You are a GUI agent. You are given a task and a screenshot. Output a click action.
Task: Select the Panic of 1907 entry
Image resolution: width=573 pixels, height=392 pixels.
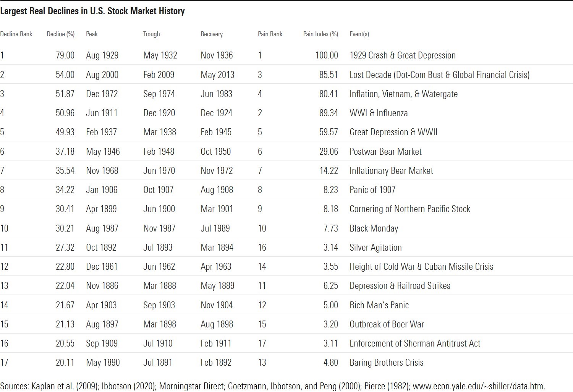(x=372, y=190)
